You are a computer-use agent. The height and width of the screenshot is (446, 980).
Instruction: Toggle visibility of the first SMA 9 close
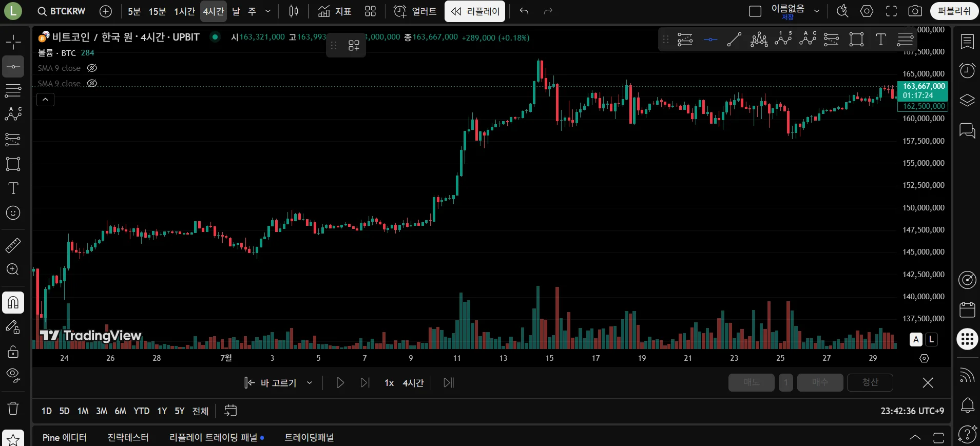[x=92, y=68]
